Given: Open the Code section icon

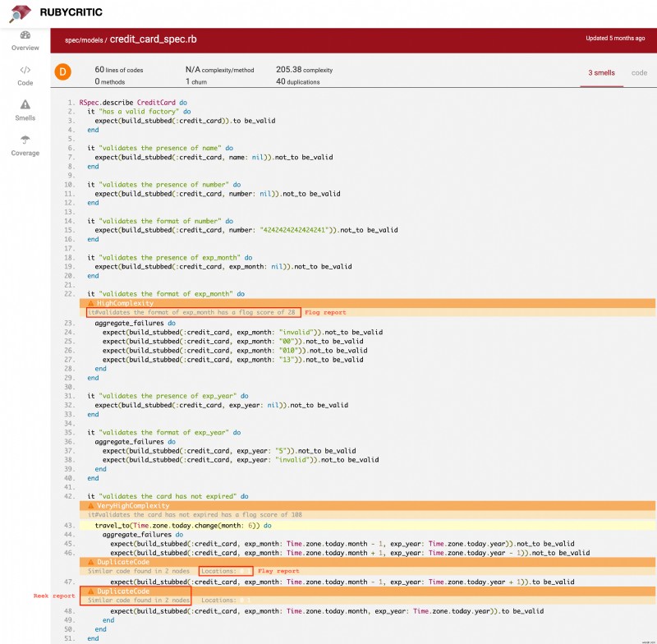Looking at the screenshot, I should tap(25, 70).
